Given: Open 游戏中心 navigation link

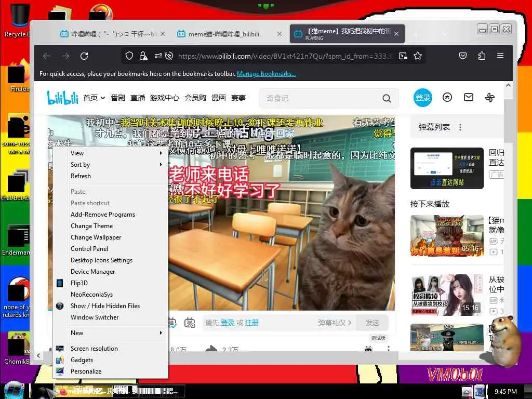Looking at the screenshot, I should [165, 98].
